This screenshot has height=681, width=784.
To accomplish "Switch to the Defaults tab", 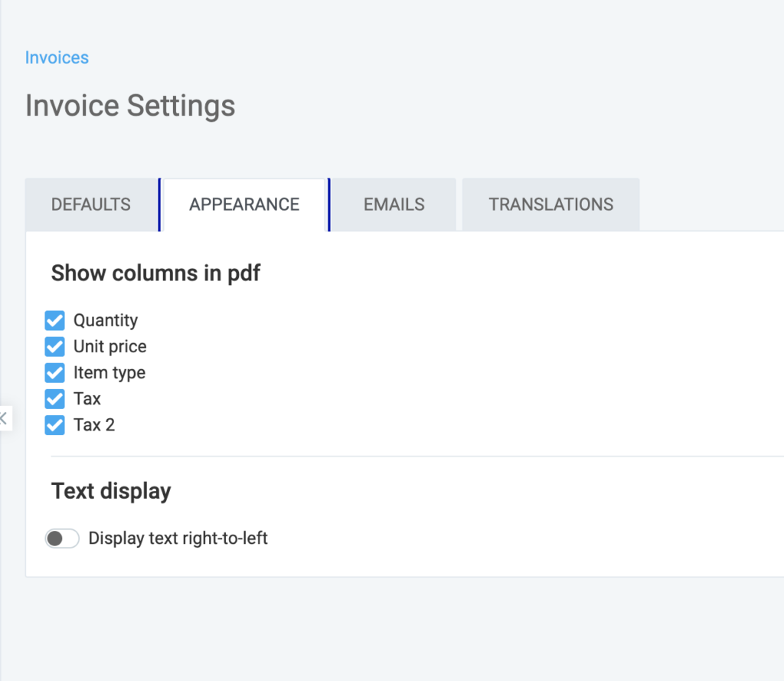I will click(x=91, y=205).
